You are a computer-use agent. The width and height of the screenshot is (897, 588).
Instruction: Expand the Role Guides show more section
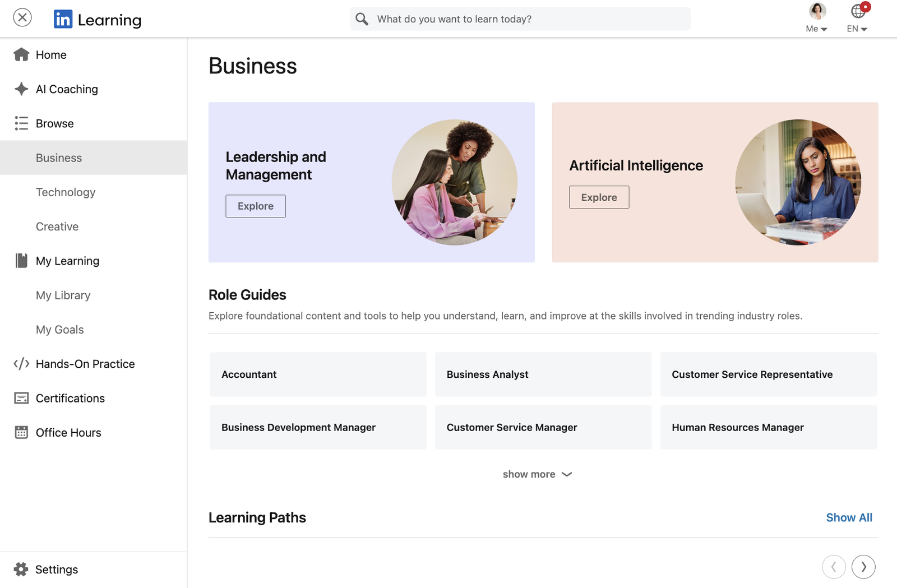click(x=537, y=474)
